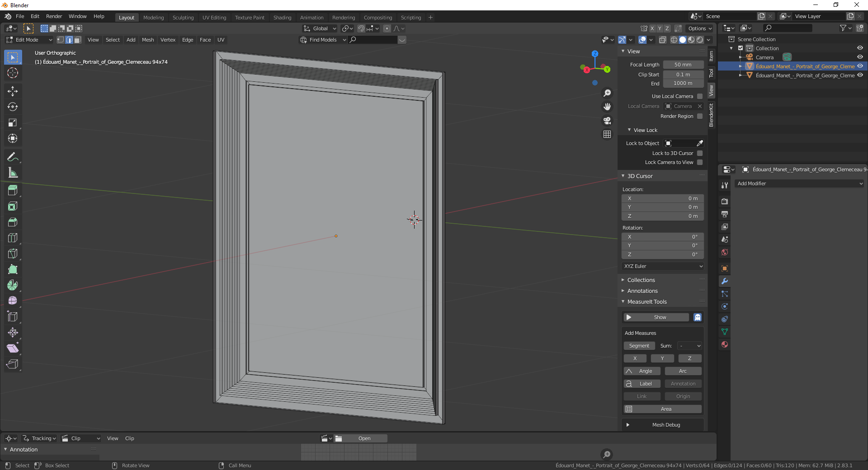Select the Rip Region tool
This screenshot has width=868, height=470.
pos(13,364)
